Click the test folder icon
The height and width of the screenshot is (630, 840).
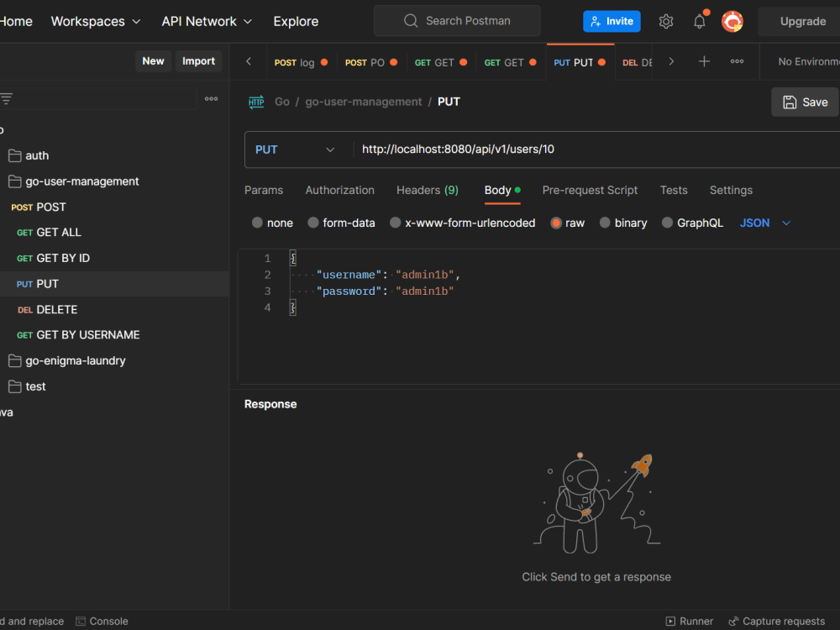pos(15,386)
